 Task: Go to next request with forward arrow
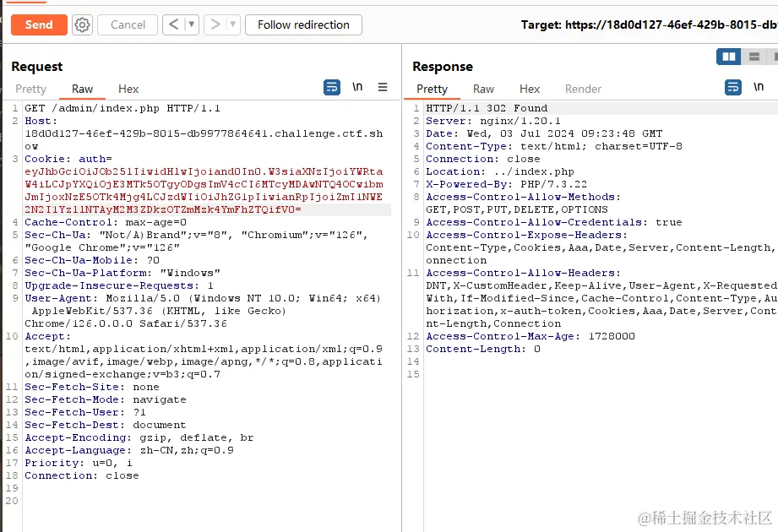pos(215,24)
